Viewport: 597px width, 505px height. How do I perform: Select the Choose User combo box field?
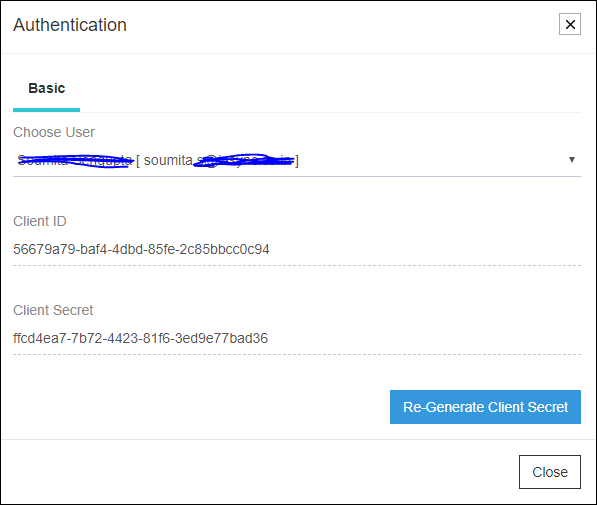pos(297,160)
